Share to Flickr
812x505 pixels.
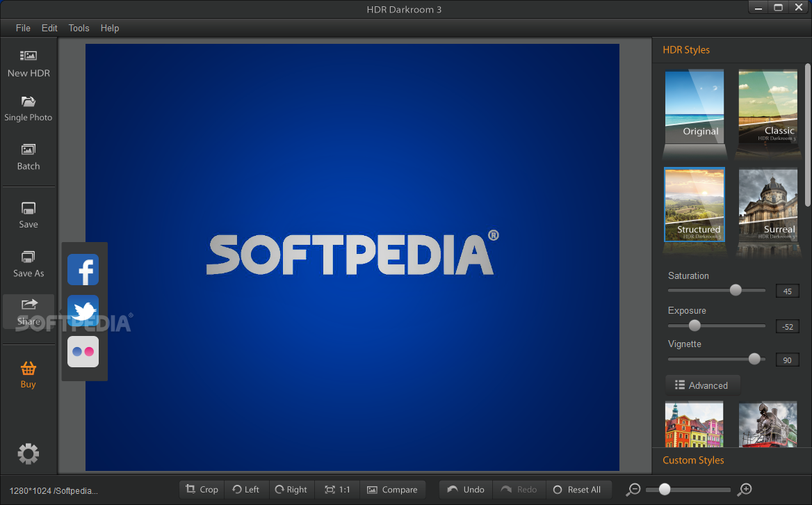pos(83,352)
